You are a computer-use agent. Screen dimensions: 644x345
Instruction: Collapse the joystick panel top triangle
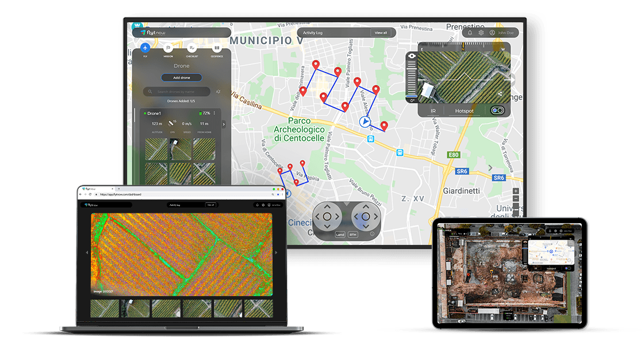tap(347, 204)
